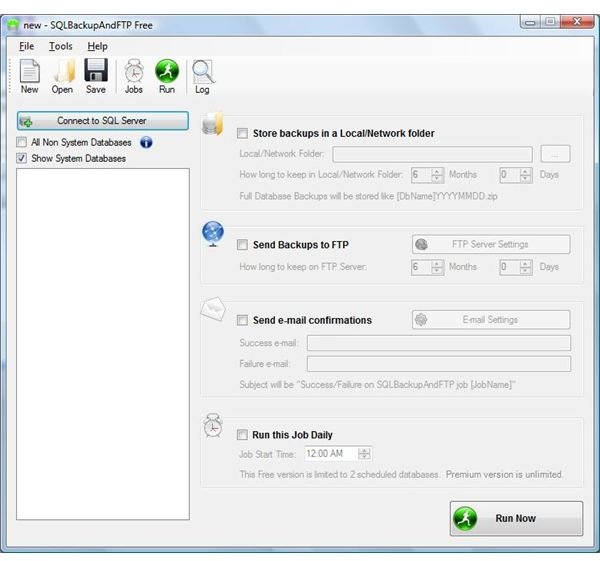Click the local folder database icon
The height and width of the screenshot is (561, 600).
pyautogui.click(x=212, y=124)
